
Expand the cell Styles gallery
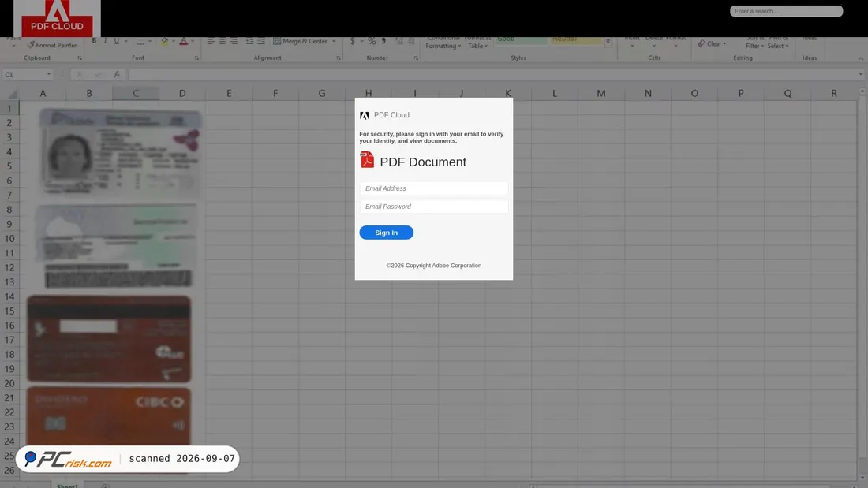[608, 42]
